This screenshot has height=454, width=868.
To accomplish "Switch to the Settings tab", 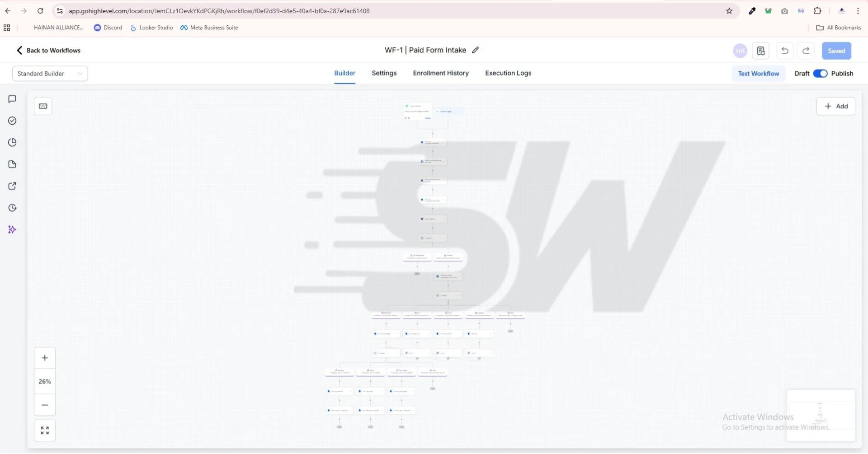I will 384,73.
